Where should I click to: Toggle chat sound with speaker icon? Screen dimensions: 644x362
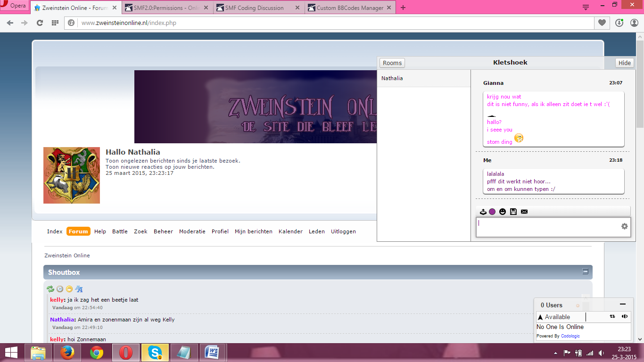pos(625,317)
